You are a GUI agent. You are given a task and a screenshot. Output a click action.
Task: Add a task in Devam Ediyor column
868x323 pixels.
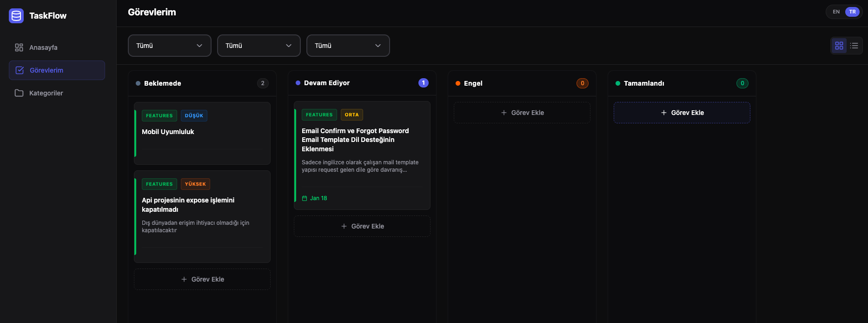coord(362,226)
